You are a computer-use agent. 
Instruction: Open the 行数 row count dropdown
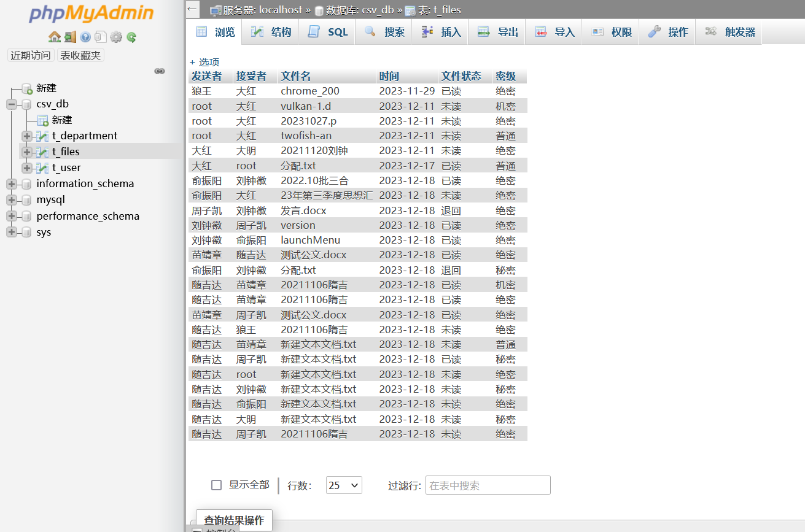point(344,485)
